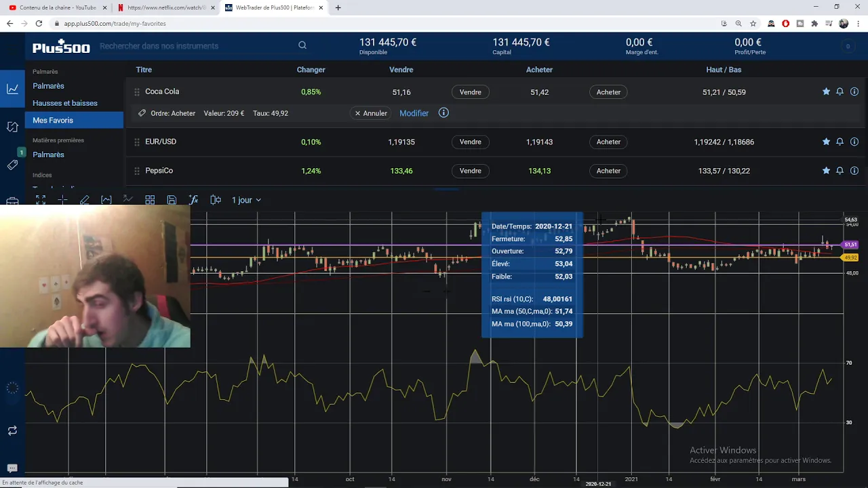868x488 pixels.
Task: Open the chat bubble icon at sidebar bottom
Action: tap(12, 468)
